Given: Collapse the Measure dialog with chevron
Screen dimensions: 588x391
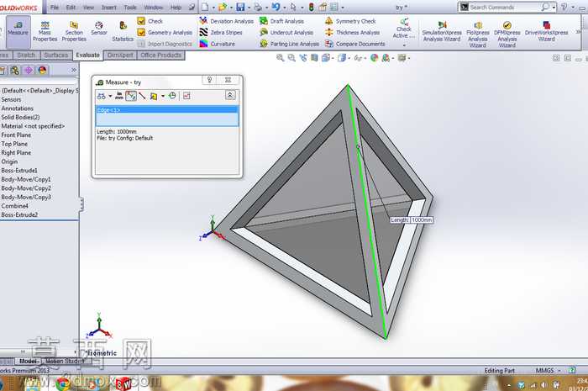Looking at the screenshot, I should pyautogui.click(x=230, y=95).
